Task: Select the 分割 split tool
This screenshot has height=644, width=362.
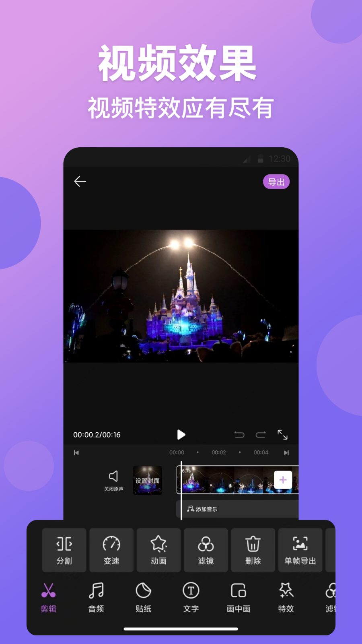Action: [64, 550]
